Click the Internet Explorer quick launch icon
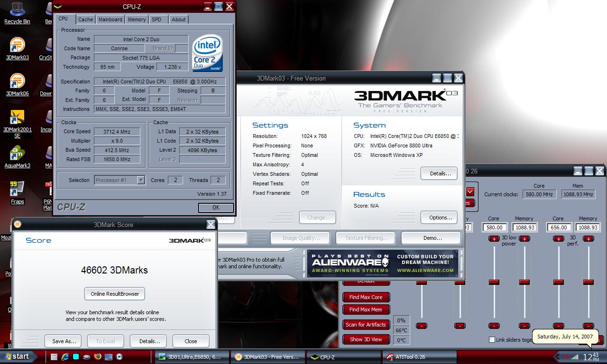 [65, 357]
